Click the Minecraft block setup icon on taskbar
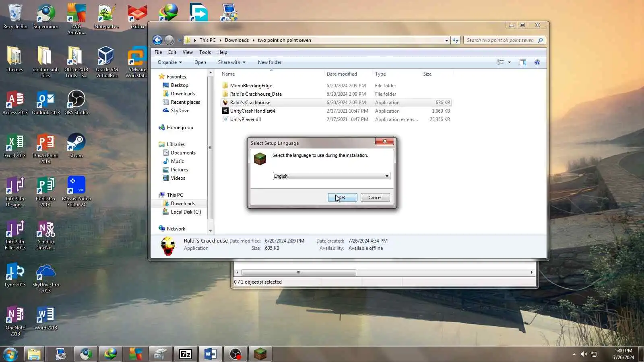 point(260,354)
